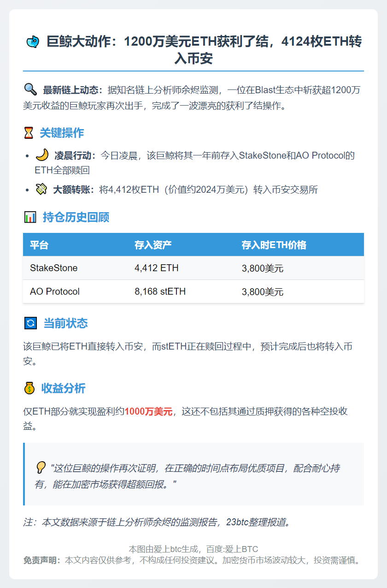
Task: Click the 收益分析 section heading
Action: [x=64, y=388]
